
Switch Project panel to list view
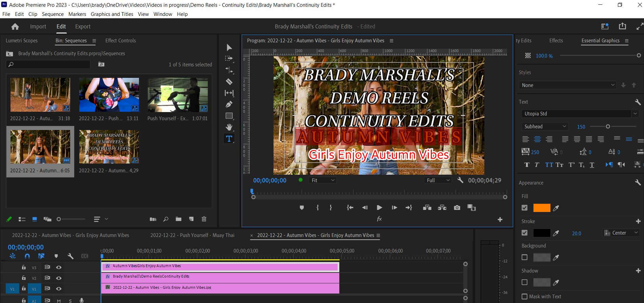22,219
